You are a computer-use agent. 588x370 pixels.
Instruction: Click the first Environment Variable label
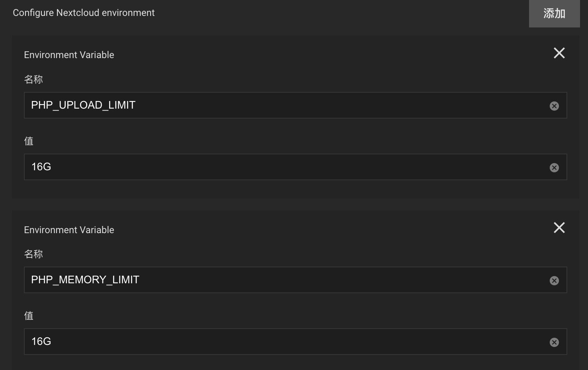point(69,55)
